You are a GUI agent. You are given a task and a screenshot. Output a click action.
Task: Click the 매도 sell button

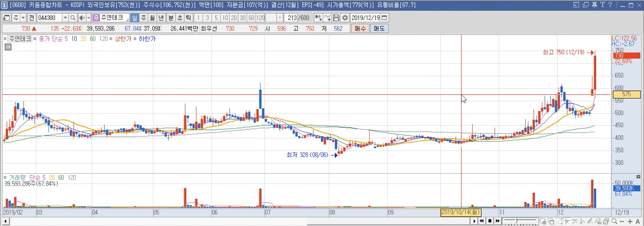[379, 28]
